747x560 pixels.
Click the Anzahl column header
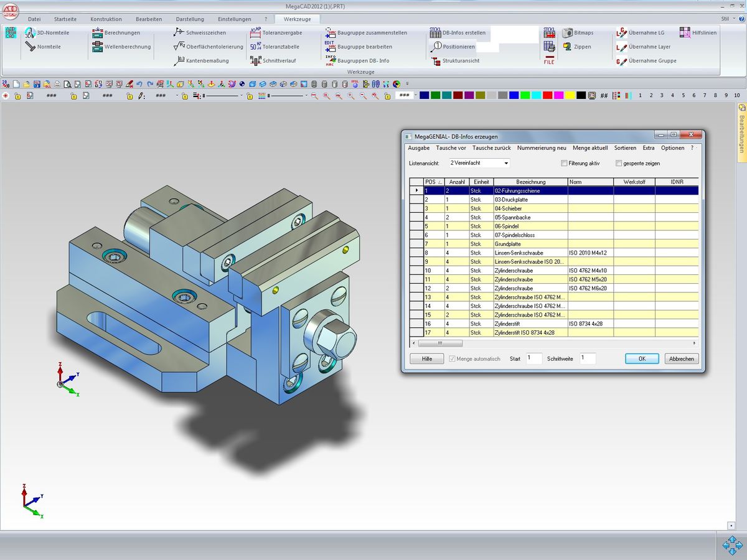[457, 182]
